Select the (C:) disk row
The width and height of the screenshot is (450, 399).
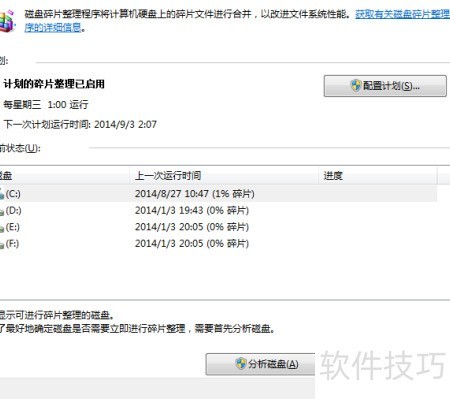point(218,194)
